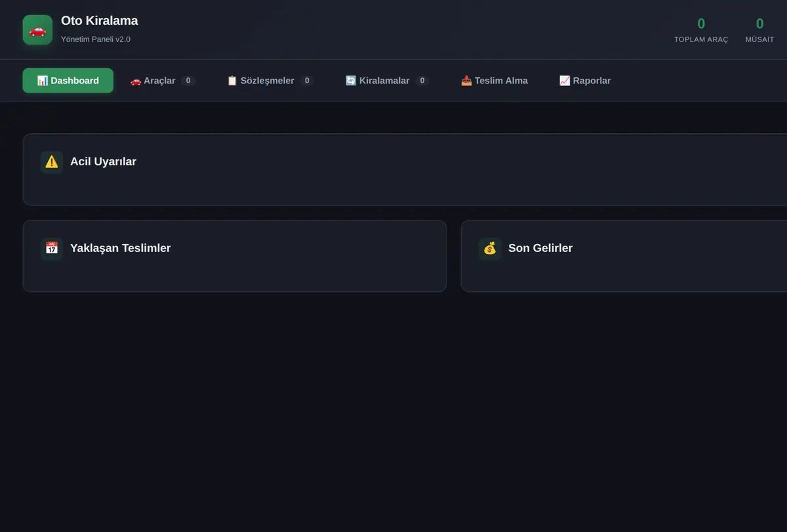The height and width of the screenshot is (532, 787).
Task: Click the Oto Kiralama title
Action: [100, 21]
